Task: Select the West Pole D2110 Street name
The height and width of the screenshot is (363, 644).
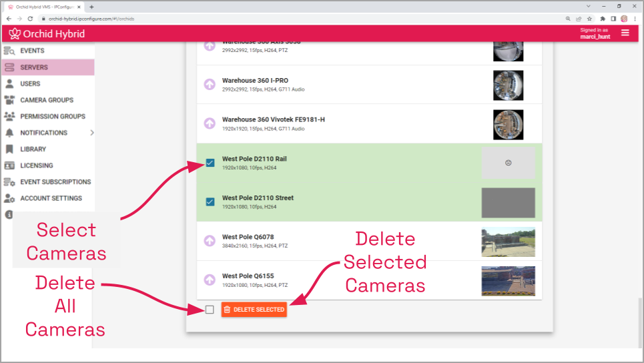Action: [258, 198]
